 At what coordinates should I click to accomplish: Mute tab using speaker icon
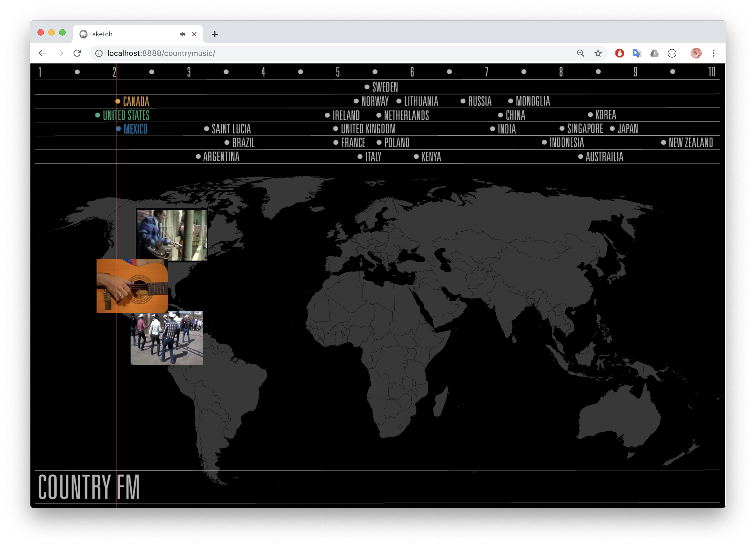[182, 34]
